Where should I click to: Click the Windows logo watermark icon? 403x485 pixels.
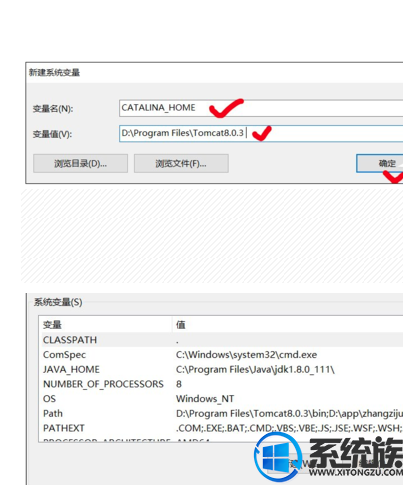[278, 457]
